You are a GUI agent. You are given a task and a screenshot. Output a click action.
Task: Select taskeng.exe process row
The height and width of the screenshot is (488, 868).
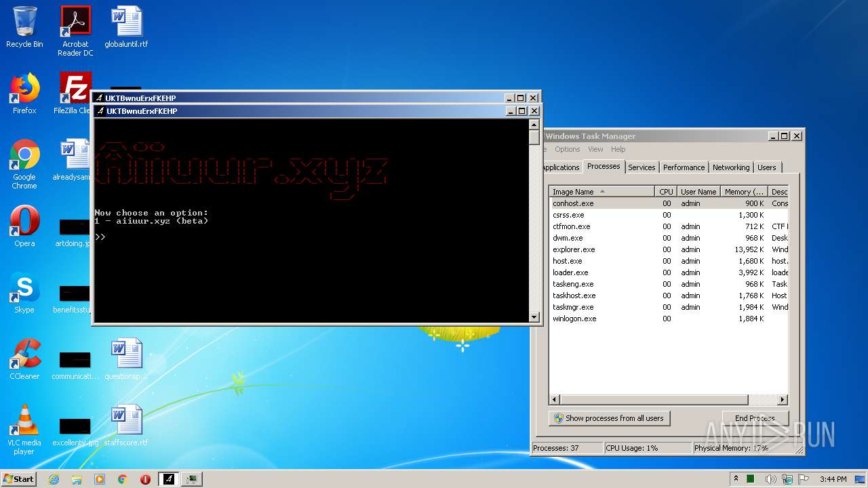(x=669, y=284)
